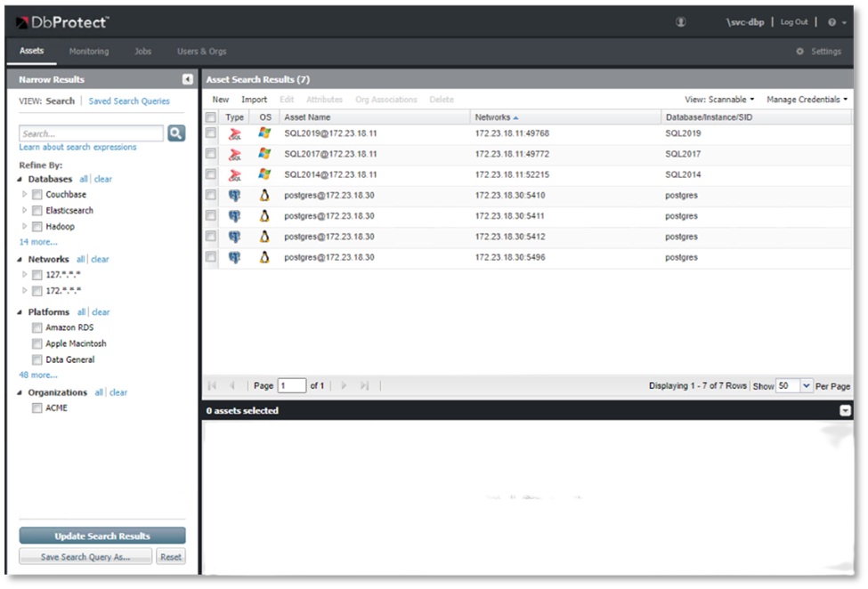Open the Saved Search Queries link

tap(129, 101)
